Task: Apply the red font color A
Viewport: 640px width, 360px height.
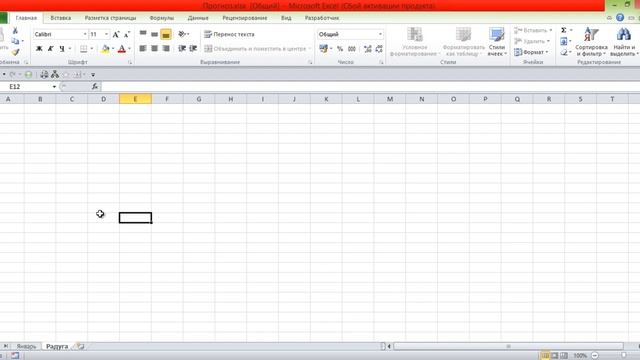Action: 122,49
